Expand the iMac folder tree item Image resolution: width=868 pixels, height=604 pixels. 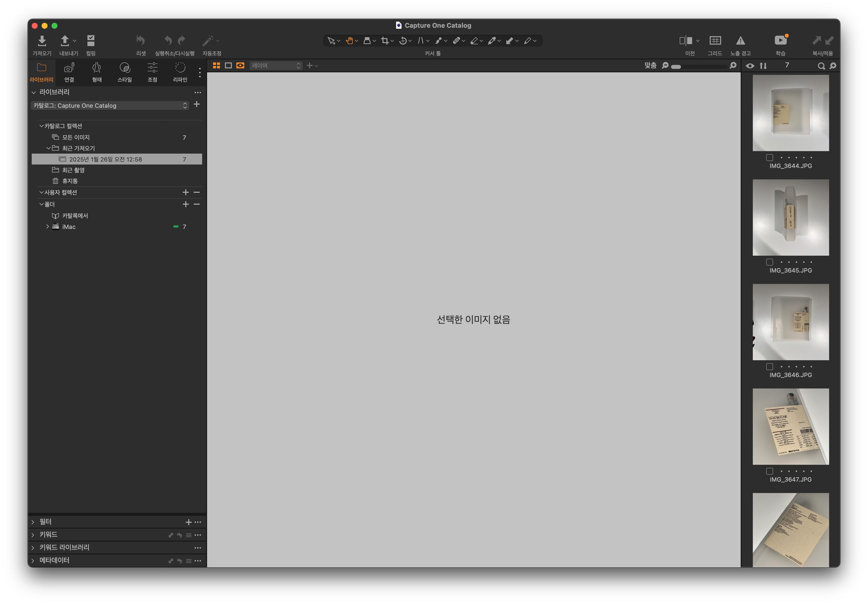pyautogui.click(x=48, y=227)
